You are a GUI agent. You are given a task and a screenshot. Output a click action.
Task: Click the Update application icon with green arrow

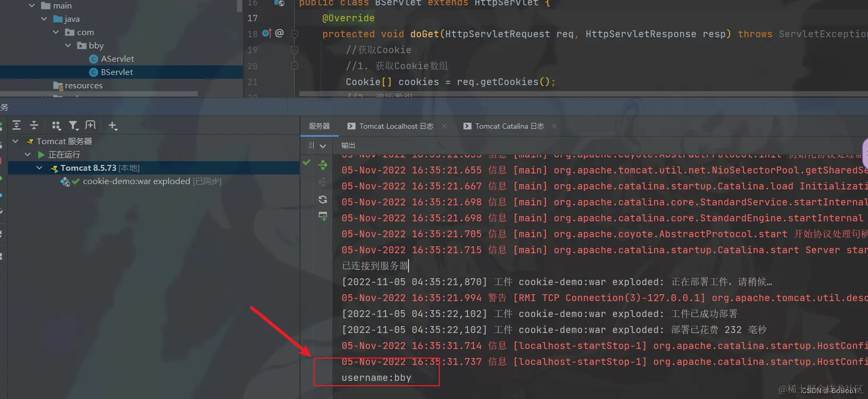click(323, 216)
